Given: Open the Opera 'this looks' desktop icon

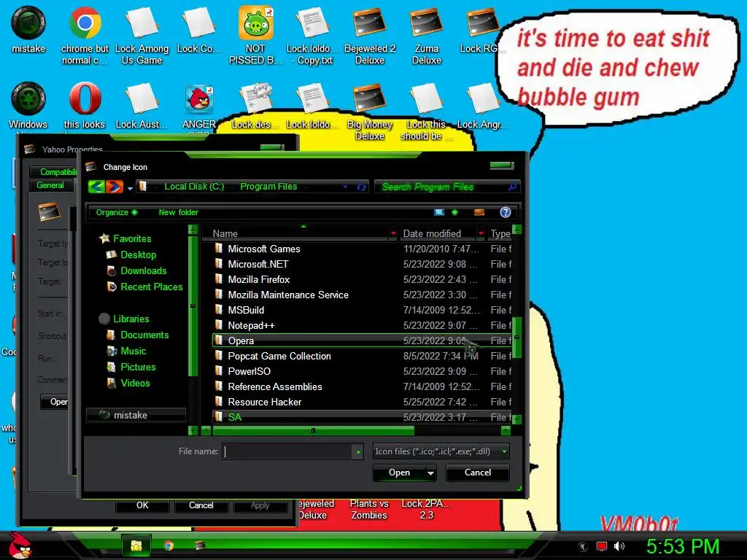Looking at the screenshot, I should tap(85, 106).
